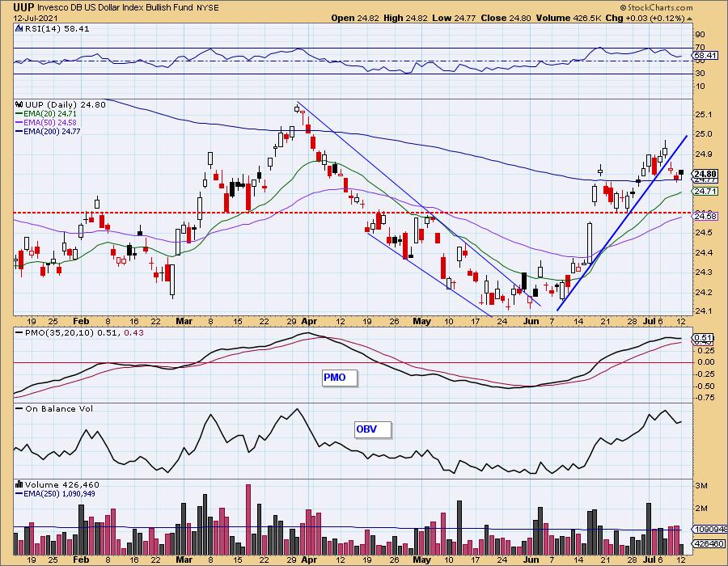Click the RSI(14) indicator legend icon
The width and height of the screenshot is (728, 566).
(19, 28)
